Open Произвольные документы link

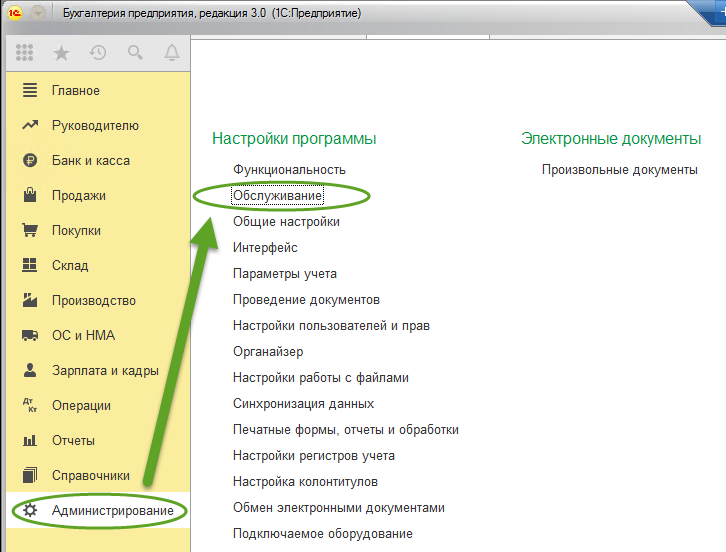[x=620, y=170]
